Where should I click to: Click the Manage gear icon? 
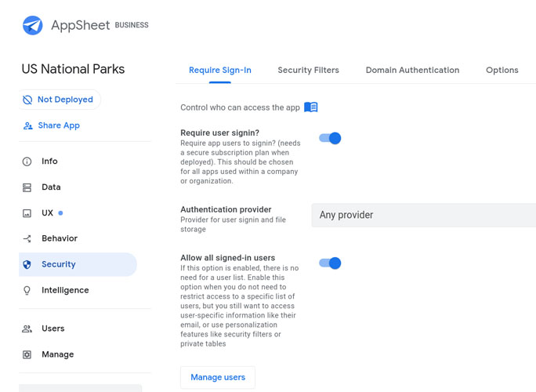pos(27,354)
